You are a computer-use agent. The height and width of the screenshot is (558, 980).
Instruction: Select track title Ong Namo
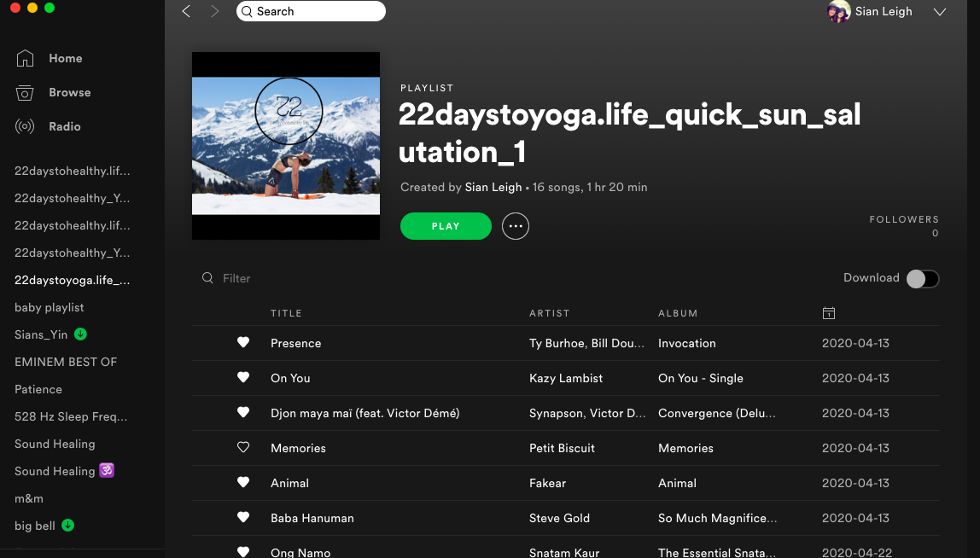300,552
